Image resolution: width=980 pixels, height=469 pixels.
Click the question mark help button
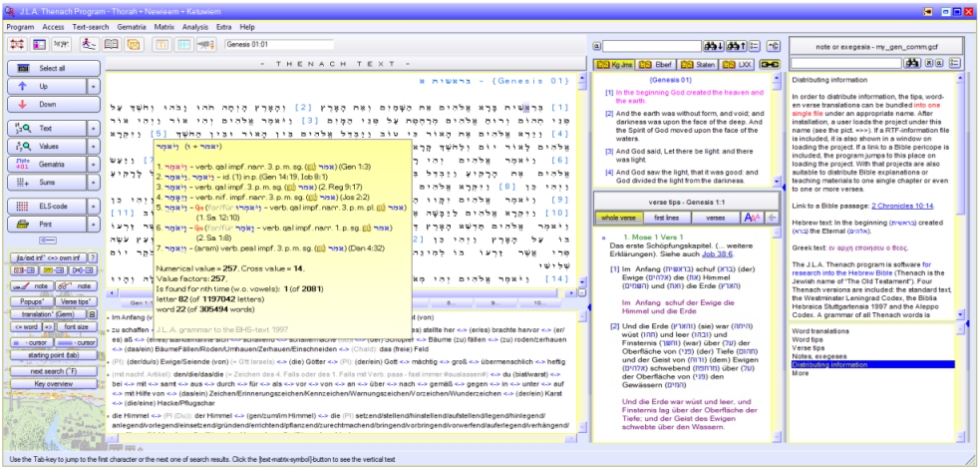[93, 257]
